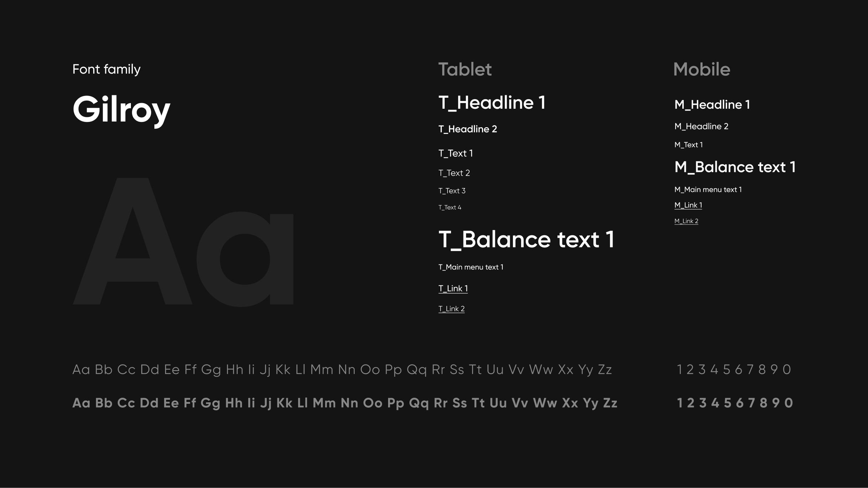Open the T_Link 2 link
This screenshot has height=488, width=868.
point(451,309)
